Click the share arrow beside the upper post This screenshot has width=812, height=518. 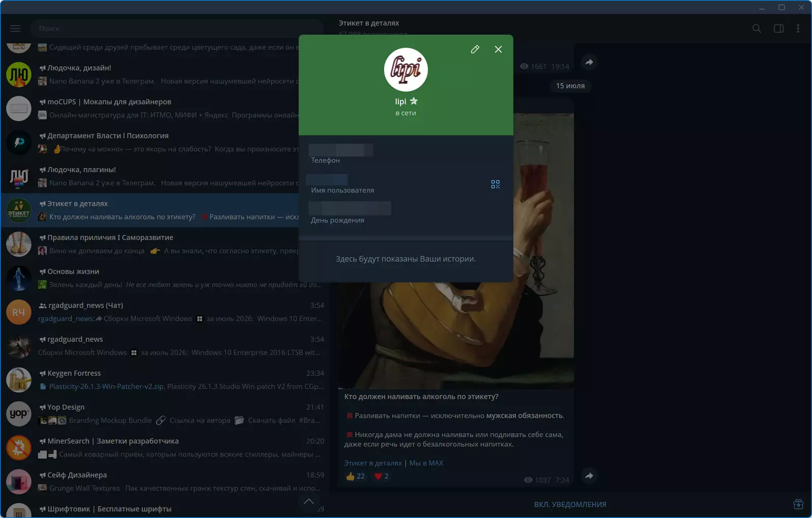coord(589,62)
